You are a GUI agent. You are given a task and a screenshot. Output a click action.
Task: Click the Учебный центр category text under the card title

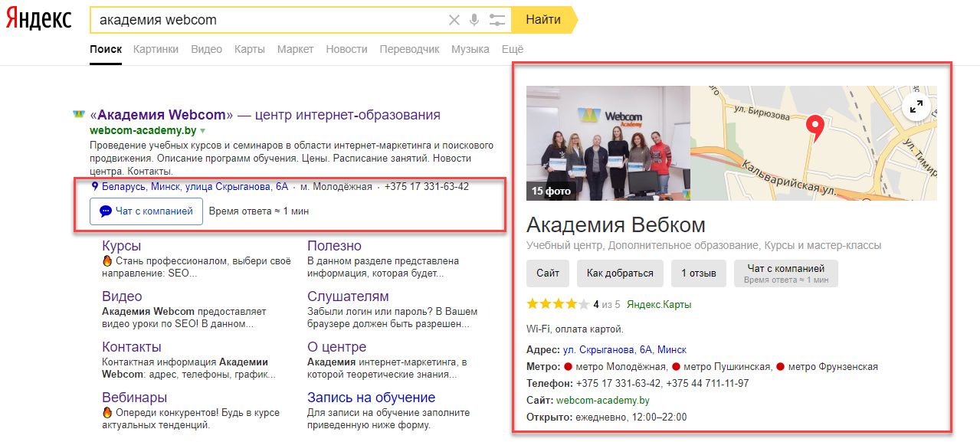pyautogui.click(x=565, y=246)
